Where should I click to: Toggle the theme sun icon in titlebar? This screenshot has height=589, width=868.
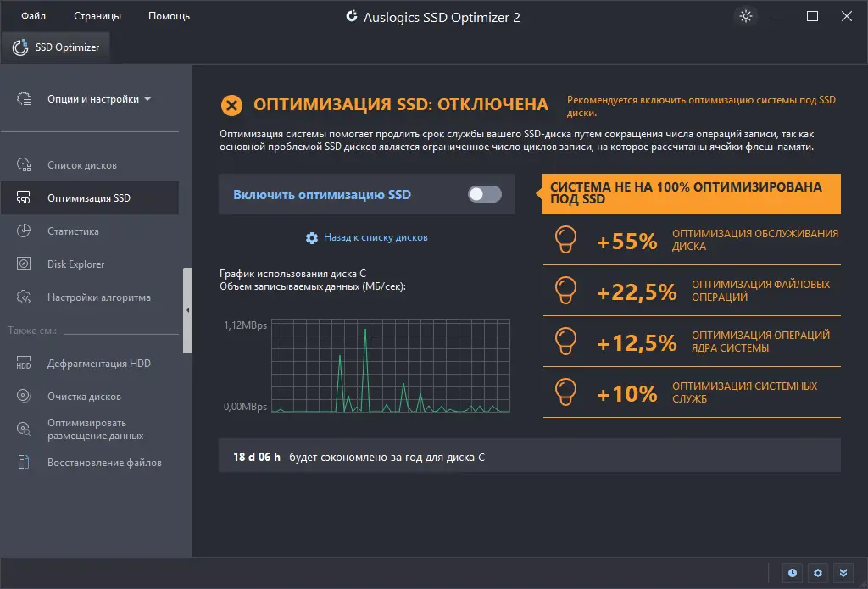click(x=745, y=15)
